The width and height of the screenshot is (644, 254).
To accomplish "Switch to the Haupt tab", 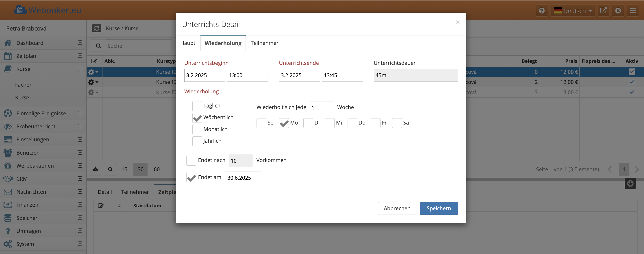I will (187, 43).
